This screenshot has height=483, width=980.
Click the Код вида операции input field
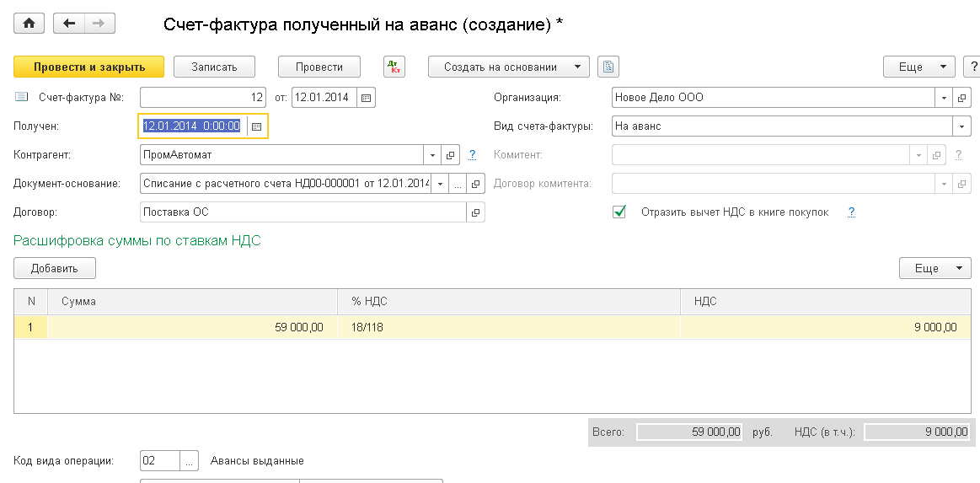160,461
